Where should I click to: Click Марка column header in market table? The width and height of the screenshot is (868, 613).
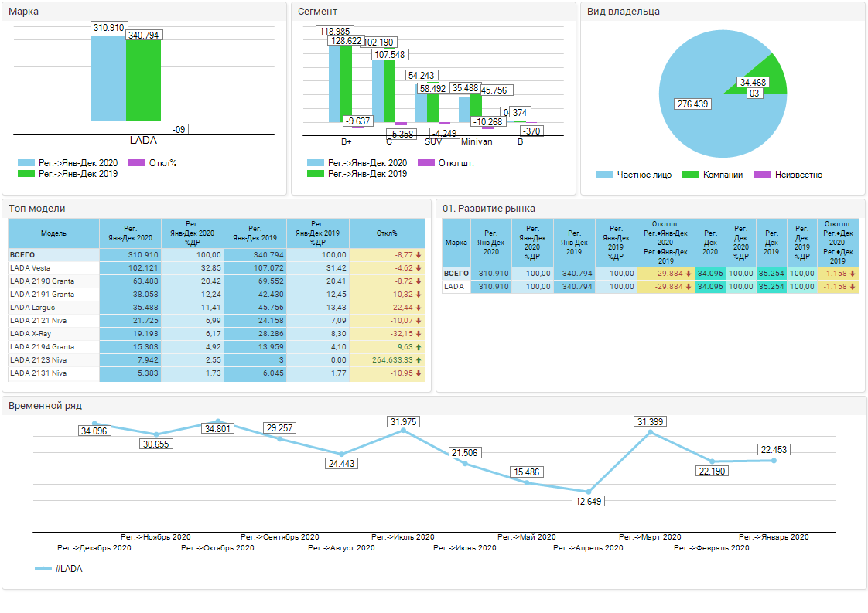click(456, 242)
